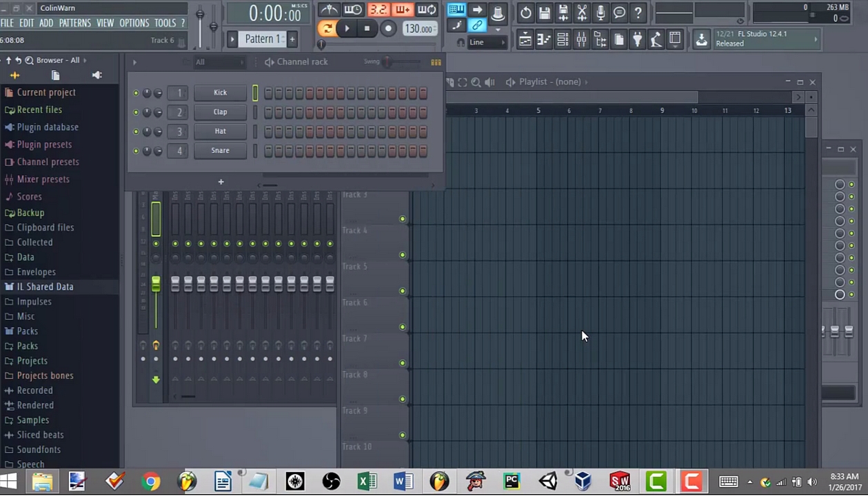Mute playlist Track 8 LED
The height and width of the screenshot is (496, 868).
(403, 399)
